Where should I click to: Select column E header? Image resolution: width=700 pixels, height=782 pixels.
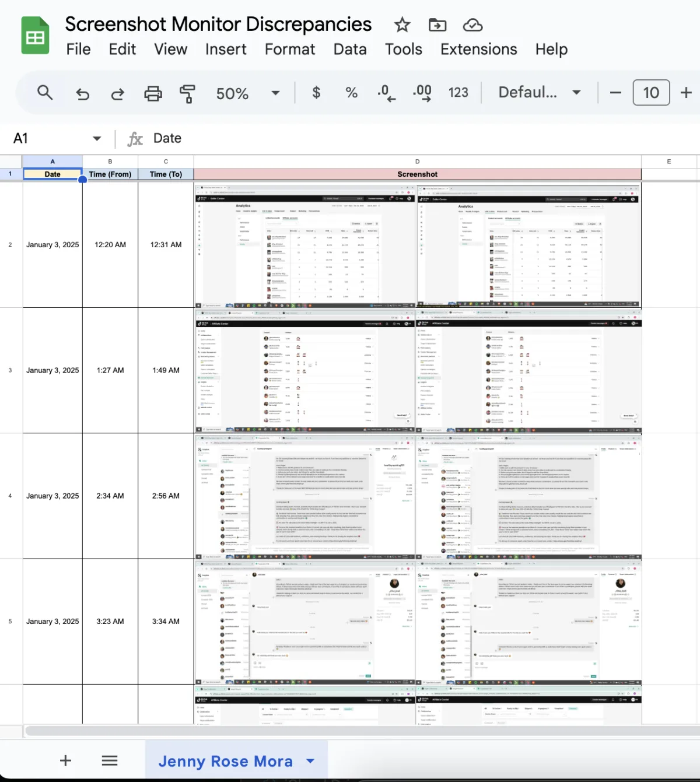(669, 162)
